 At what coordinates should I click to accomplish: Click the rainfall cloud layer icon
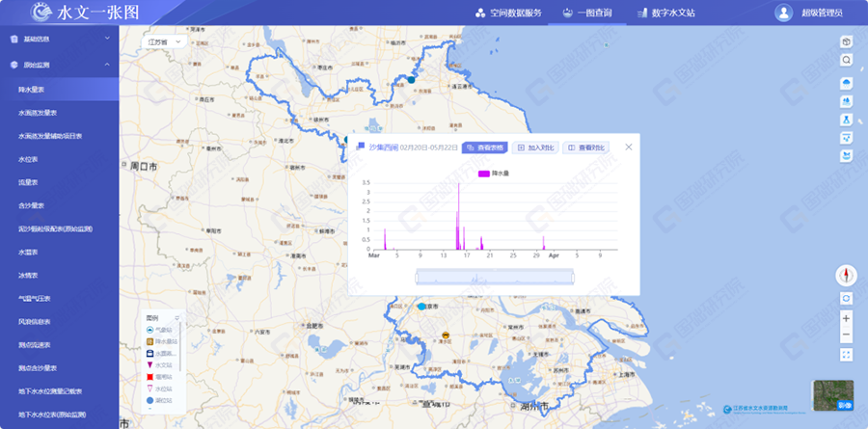(x=846, y=83)
